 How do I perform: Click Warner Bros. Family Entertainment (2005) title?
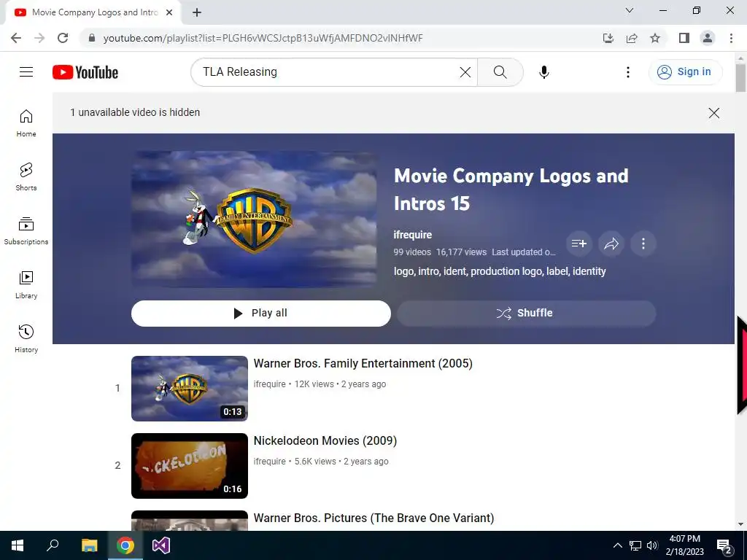[x=363, y=363]
